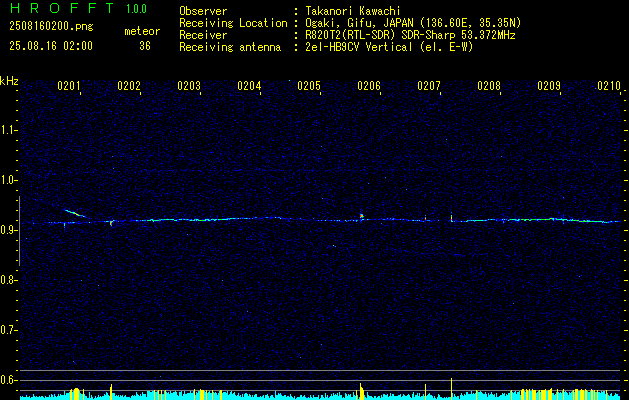
Task: Click the 1.0 kHz frequency label
Action: [x=8, y=180]
